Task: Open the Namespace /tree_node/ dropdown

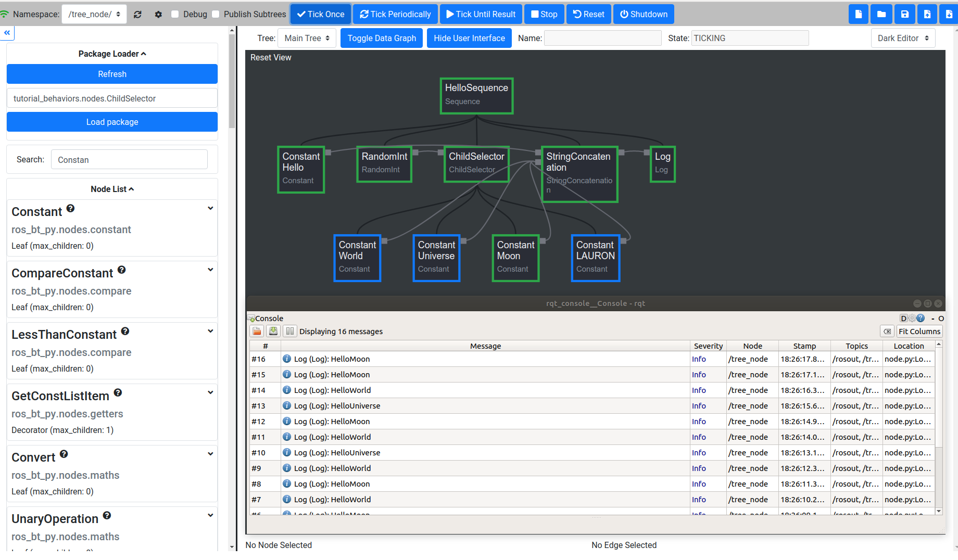Action: pyautogui.click(x=94, y=15)
